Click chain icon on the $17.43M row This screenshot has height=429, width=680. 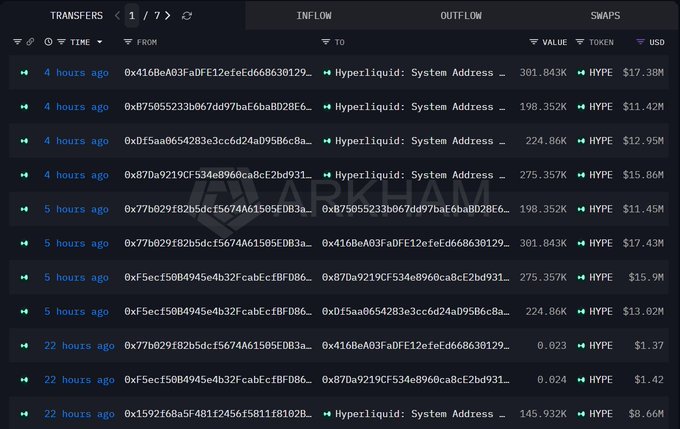coord(24,243)
